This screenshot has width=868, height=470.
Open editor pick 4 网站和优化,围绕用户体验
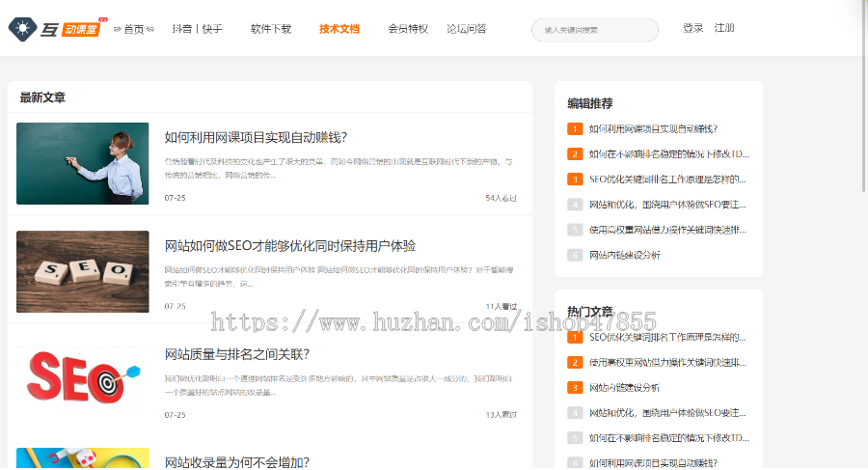coord(667,205)
